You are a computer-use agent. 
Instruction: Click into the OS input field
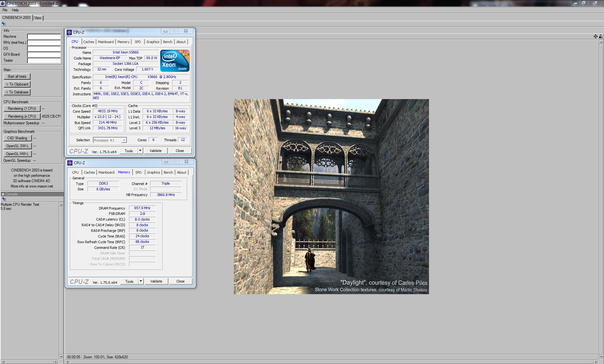tap(44, 48)
